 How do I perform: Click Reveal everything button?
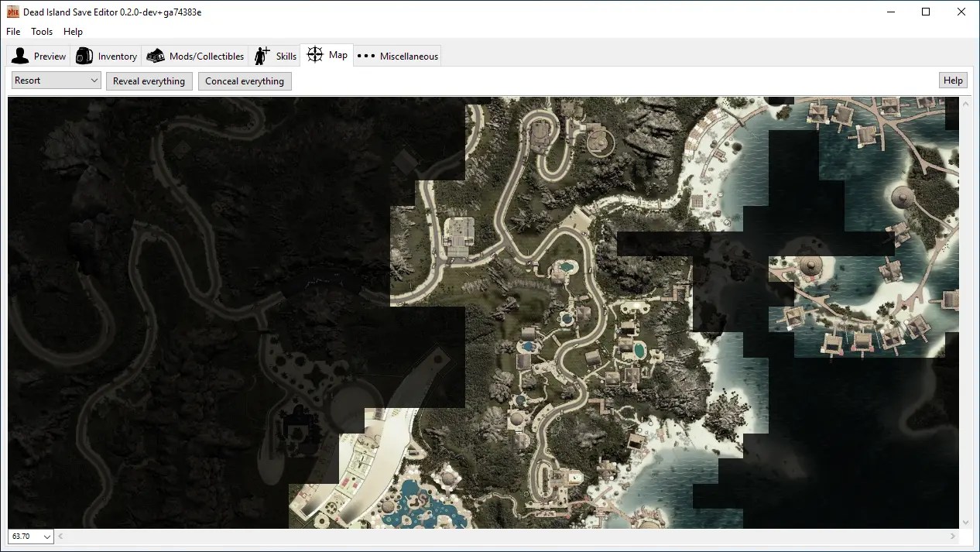point(149,81)
